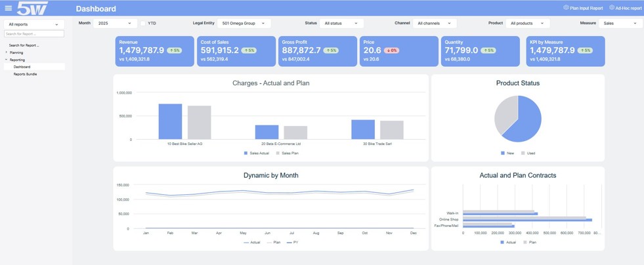Click the 5W logo
The width and height of the screenshot is (644, 265).
[x=32, y=9]
